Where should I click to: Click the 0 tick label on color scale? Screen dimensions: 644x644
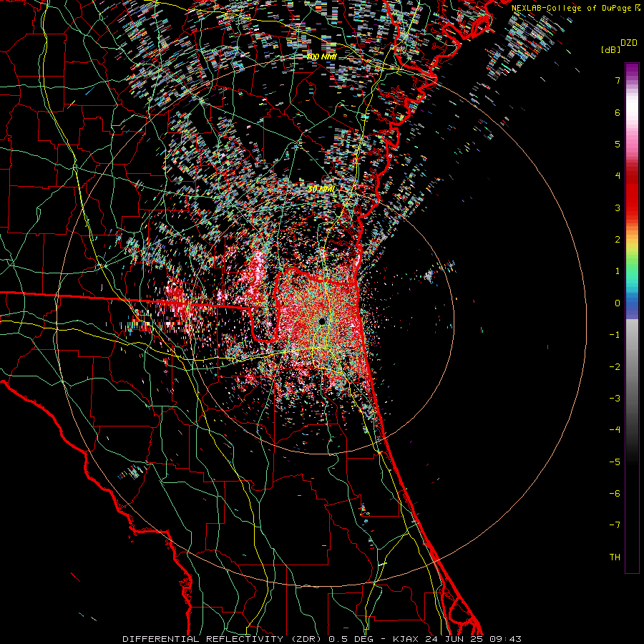tap(618, 303)
